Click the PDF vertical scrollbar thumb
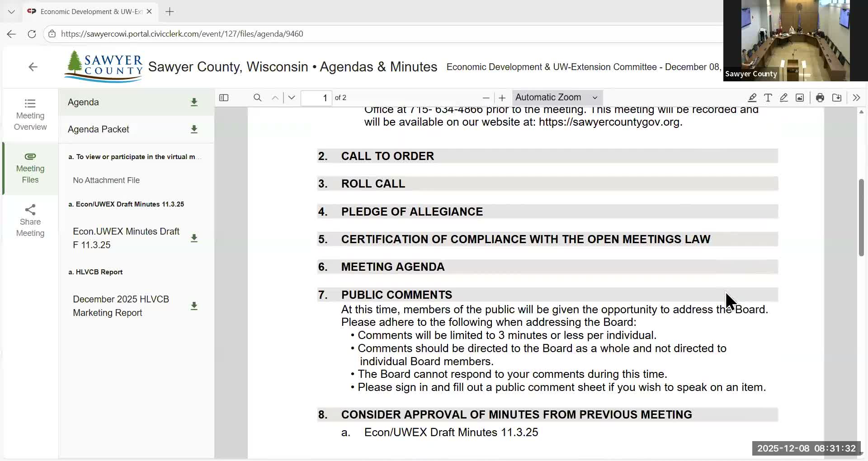The height and width of the screenshot is (461, 868). pos(861,218)
